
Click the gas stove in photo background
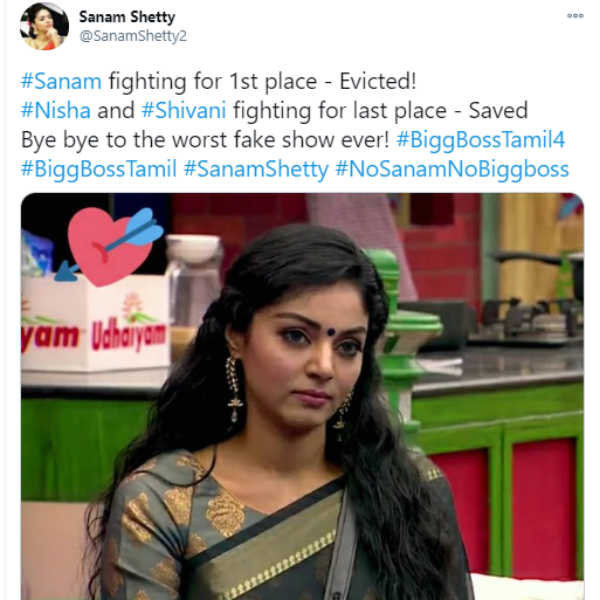tap(526, 320)
